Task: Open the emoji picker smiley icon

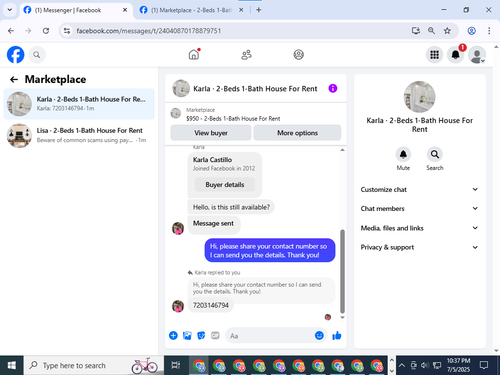Action: pos(319,335)
